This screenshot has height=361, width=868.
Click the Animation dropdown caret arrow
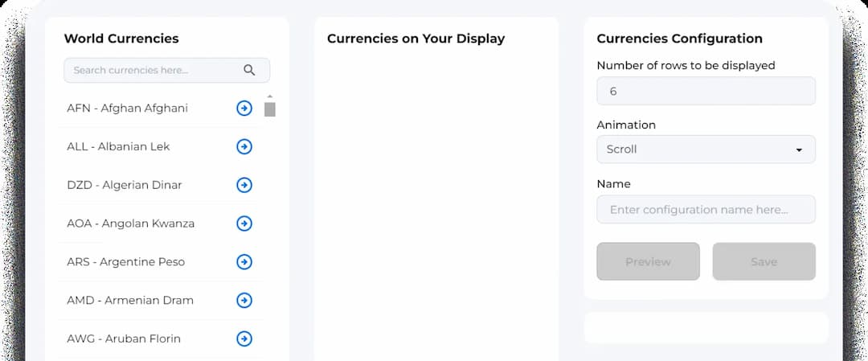pyautogui.click(x=799, y=150)
